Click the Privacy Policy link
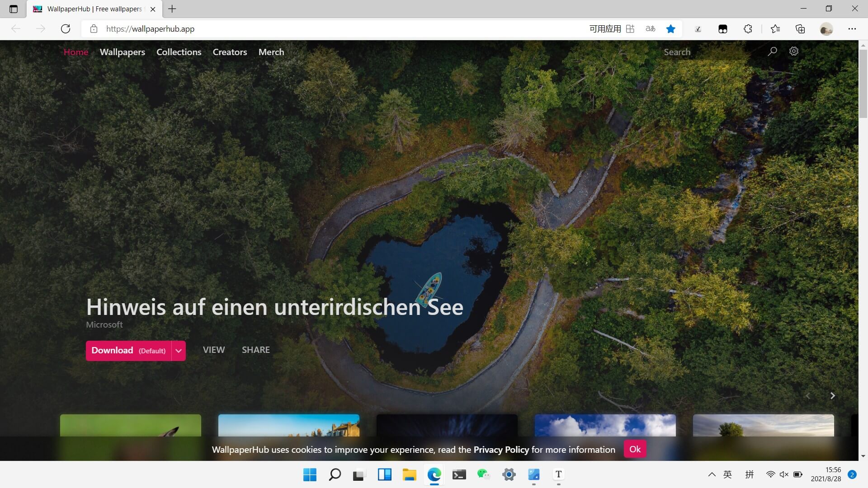The width and height of the screenshot is (868, 488). pos(501,449)
